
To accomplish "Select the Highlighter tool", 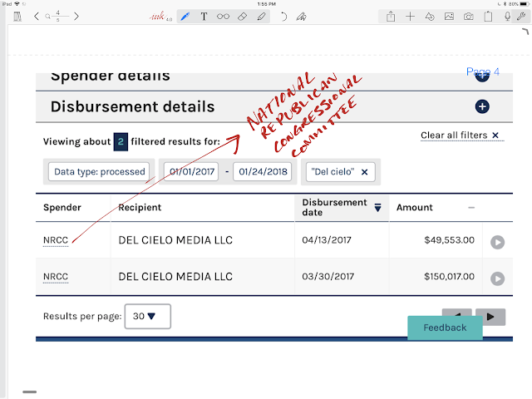I will (x=261, y=17).
